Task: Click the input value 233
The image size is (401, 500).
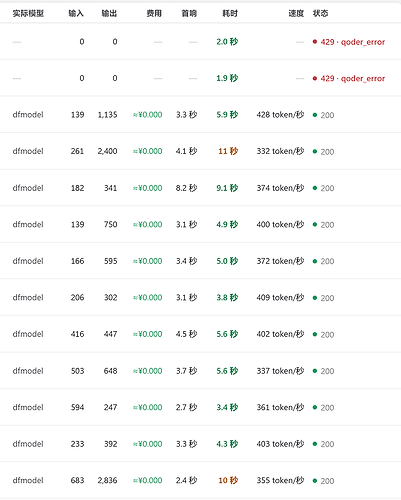Action: click(77, 444)
